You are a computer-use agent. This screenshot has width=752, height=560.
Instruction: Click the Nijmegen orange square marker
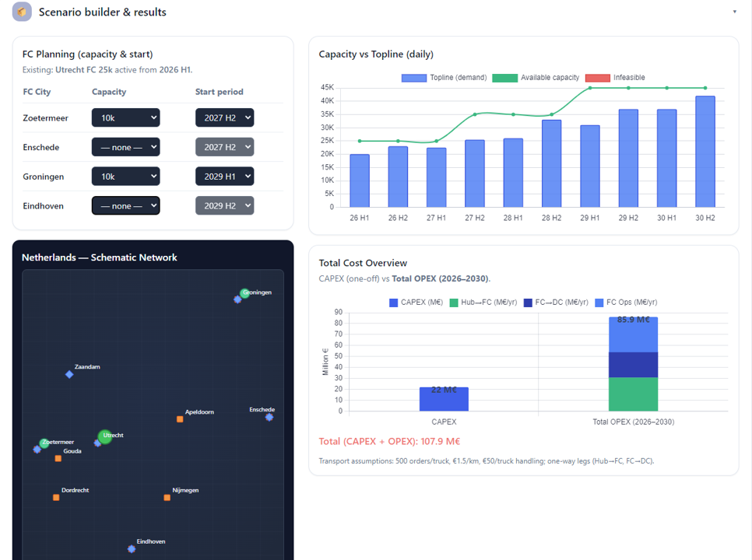pyautogui.click(x=167, y=497)
